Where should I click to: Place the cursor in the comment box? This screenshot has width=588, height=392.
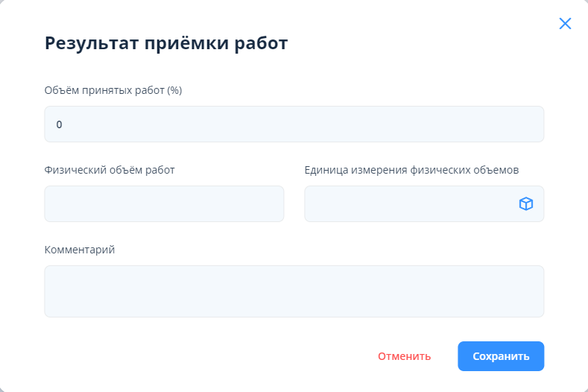294,291
